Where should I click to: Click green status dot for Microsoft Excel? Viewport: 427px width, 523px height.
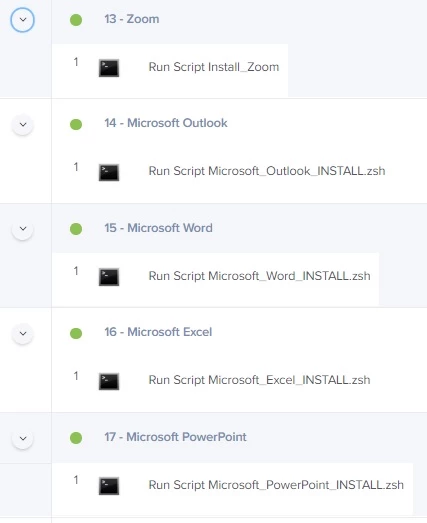coord(76,333)
